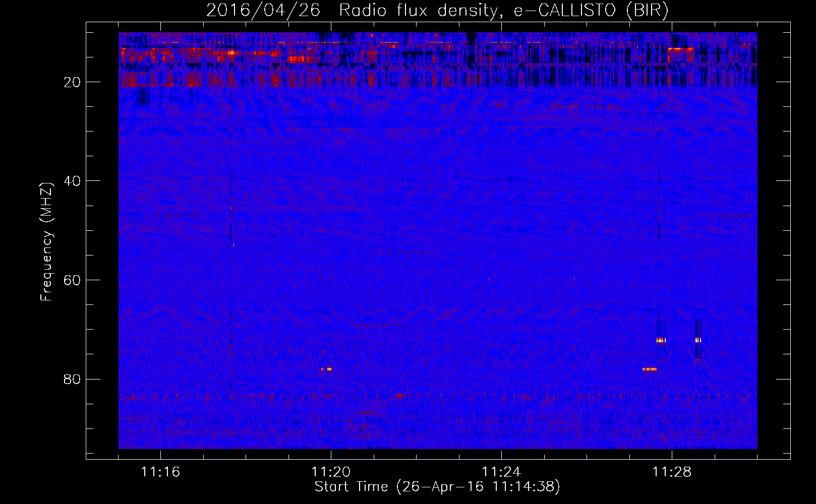This screenshot has width=816, height=504.
Task: Click the '11:20' time tick label
Action: point(331,472)
